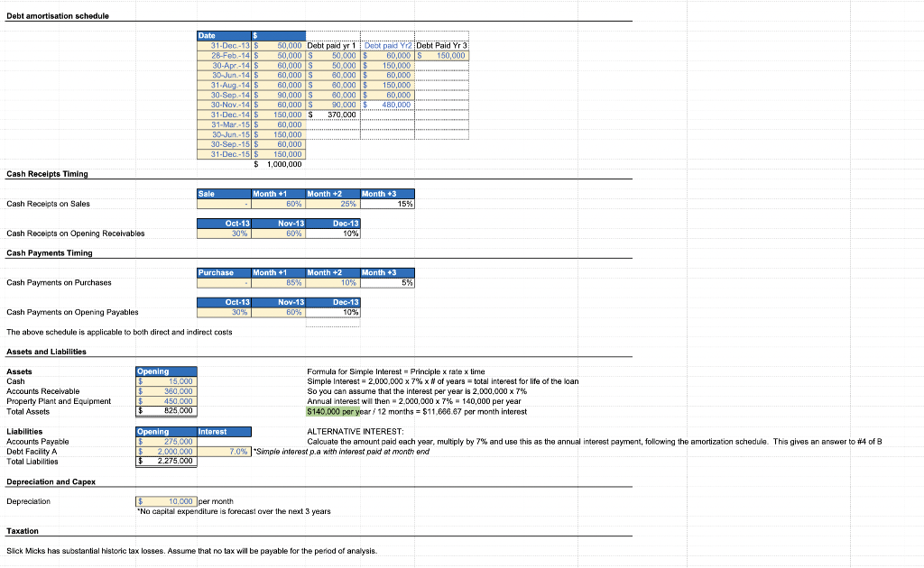Click the 'Accounts Payable' label
The image size is (924, 568).
coord(38,442)
